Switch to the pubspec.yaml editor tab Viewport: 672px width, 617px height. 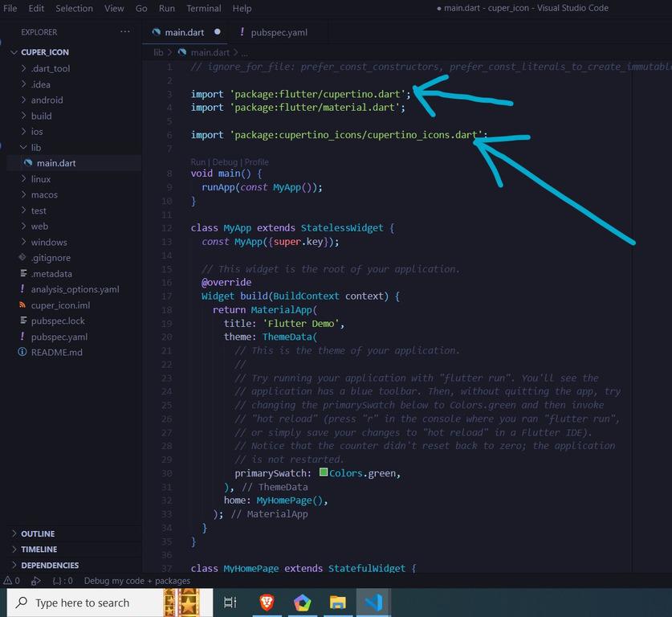pyautogui.click(x=279, y=32)
